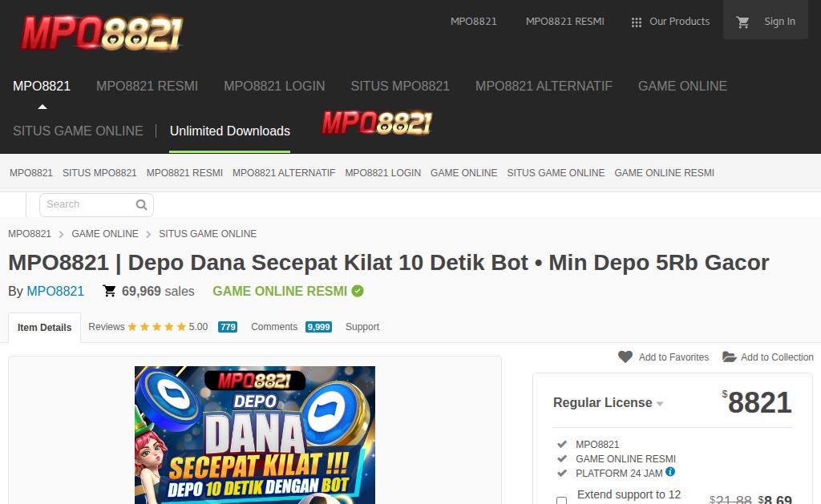This screenshot has height=504, width=821.
Task: Open the Support tab
Action: (362, 327)
